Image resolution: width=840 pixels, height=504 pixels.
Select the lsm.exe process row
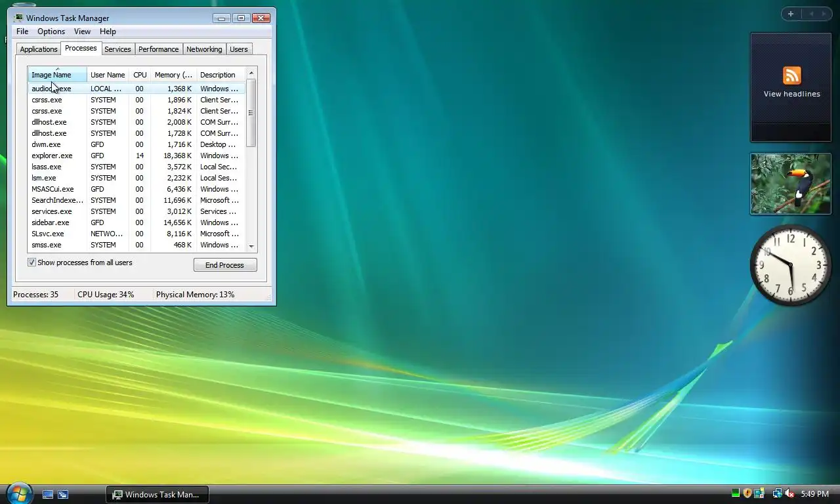[136, 178]
